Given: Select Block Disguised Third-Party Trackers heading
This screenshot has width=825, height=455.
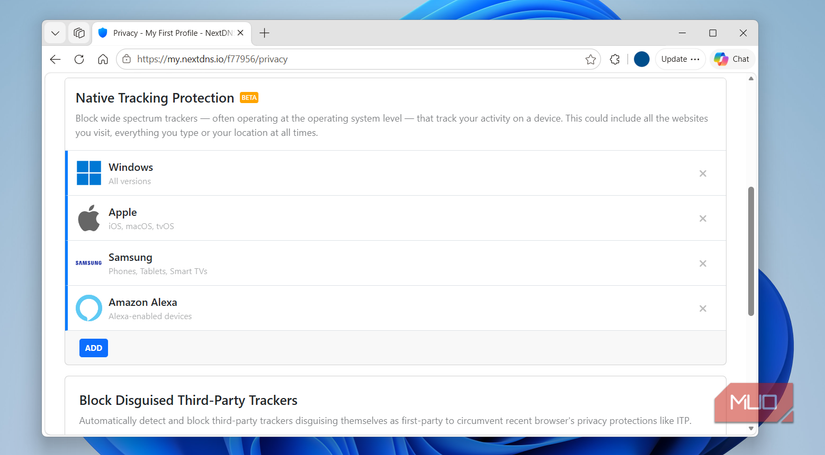Looking at the screenshot, I should coord(188,401).
